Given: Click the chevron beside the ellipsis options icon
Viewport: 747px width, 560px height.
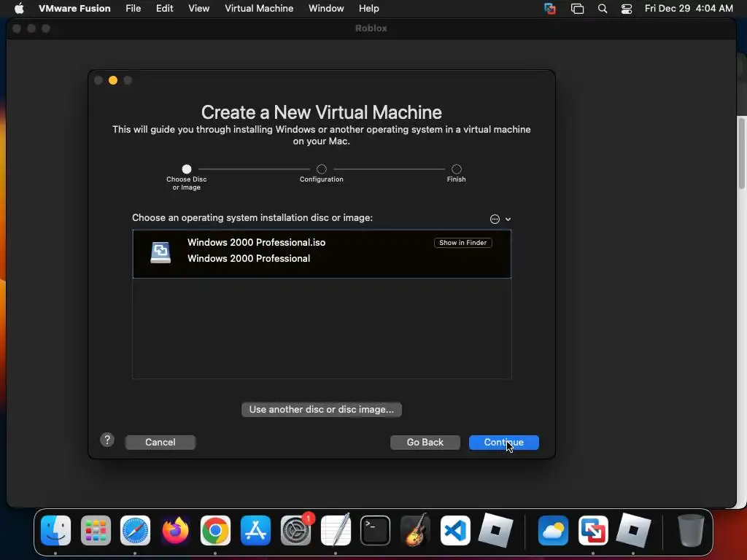Looking at the screenshot, I should click(x=508, y=219).
